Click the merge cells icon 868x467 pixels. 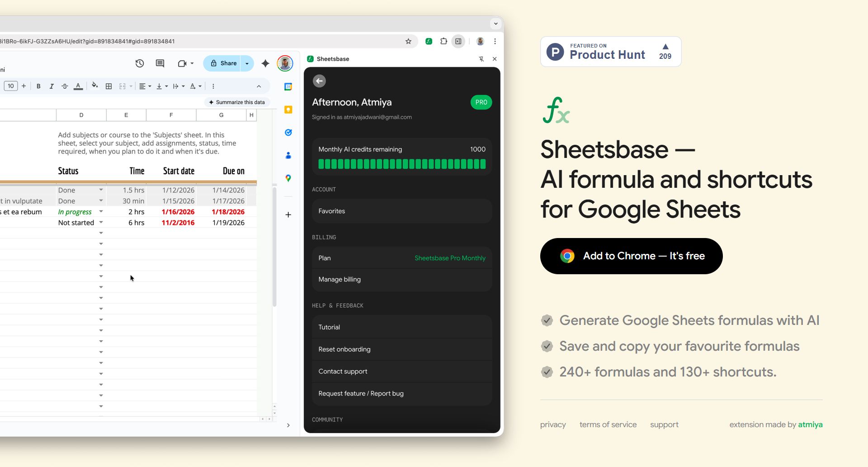tap(122, 86)
